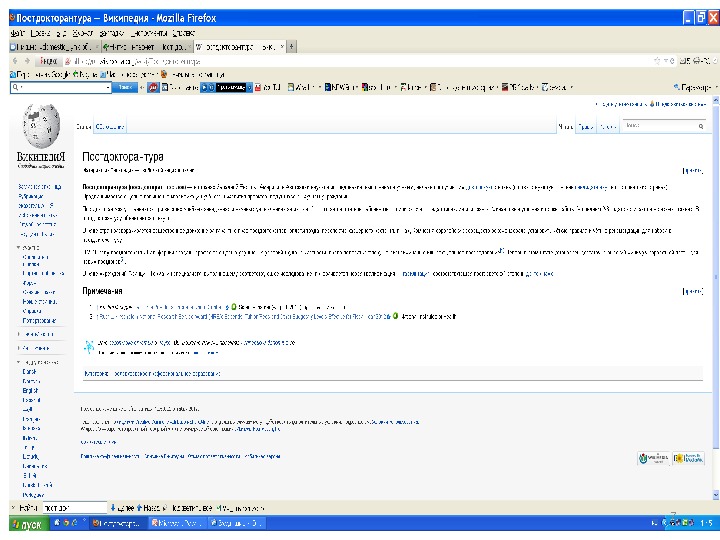Click scrollbar down arrow at bottom right

715,495
